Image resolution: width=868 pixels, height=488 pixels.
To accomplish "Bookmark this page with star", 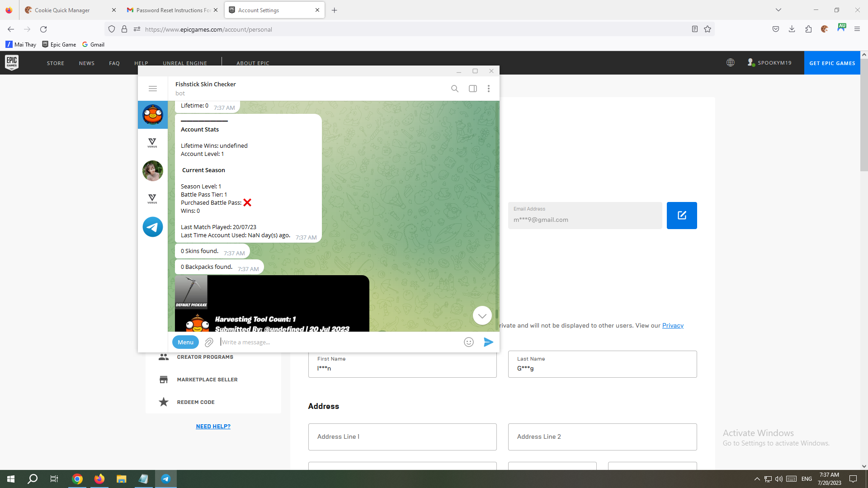I will click(x=708, y=29).
